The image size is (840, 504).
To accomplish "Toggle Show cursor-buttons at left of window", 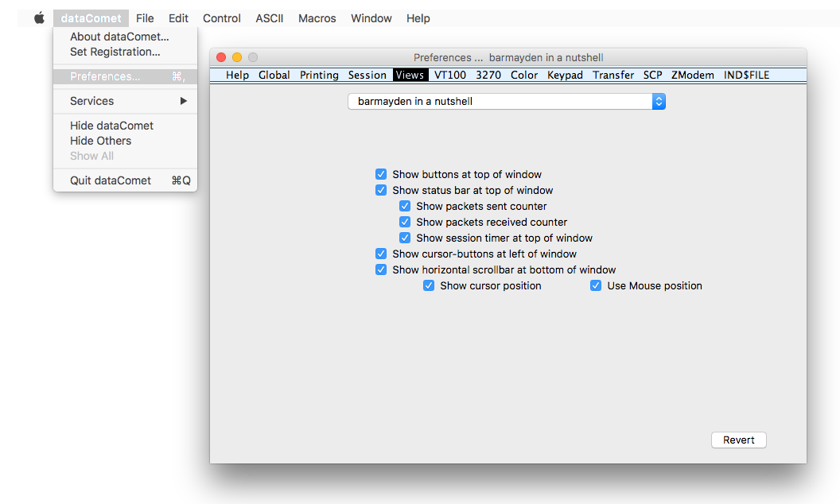I will tap(381, 254).
